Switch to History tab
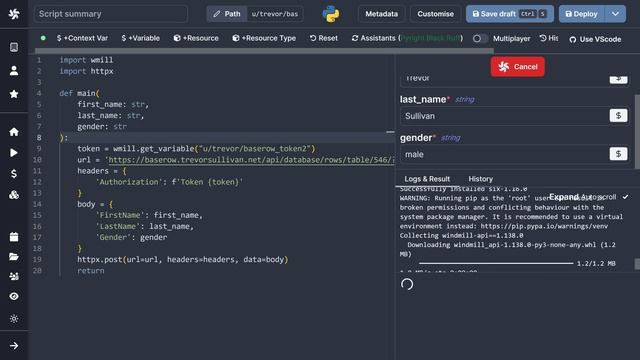 pos(480,179)
